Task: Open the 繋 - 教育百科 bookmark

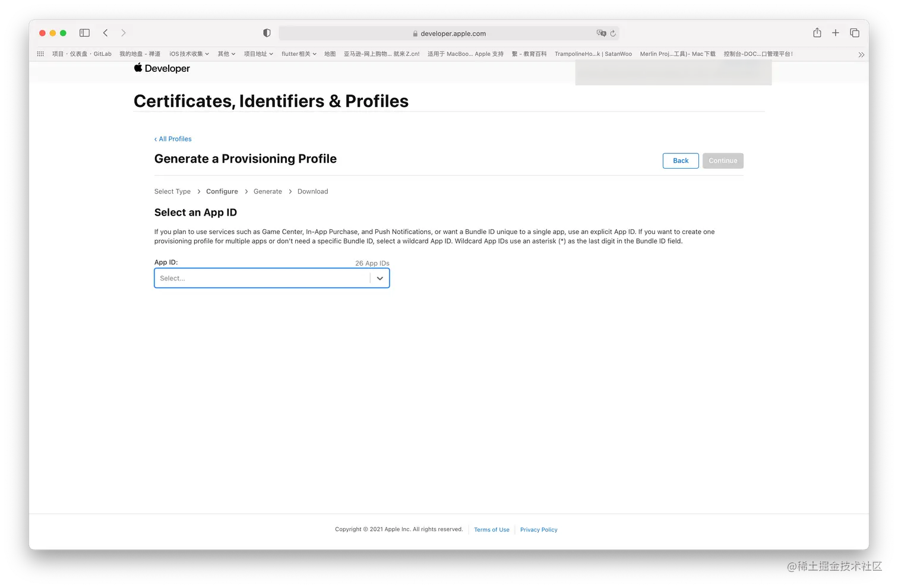Action: (x=529, y=53)
